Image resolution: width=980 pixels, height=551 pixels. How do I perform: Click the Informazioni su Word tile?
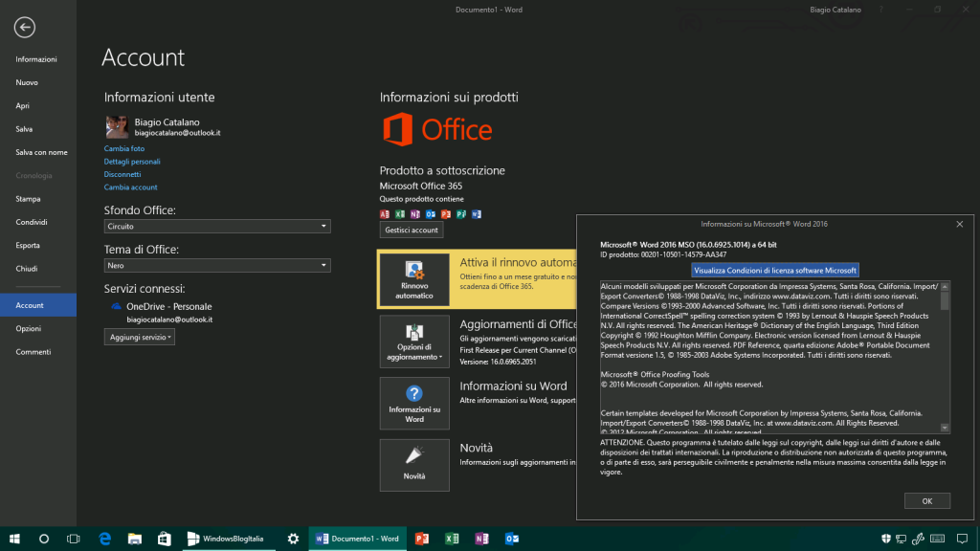[414, 403]
